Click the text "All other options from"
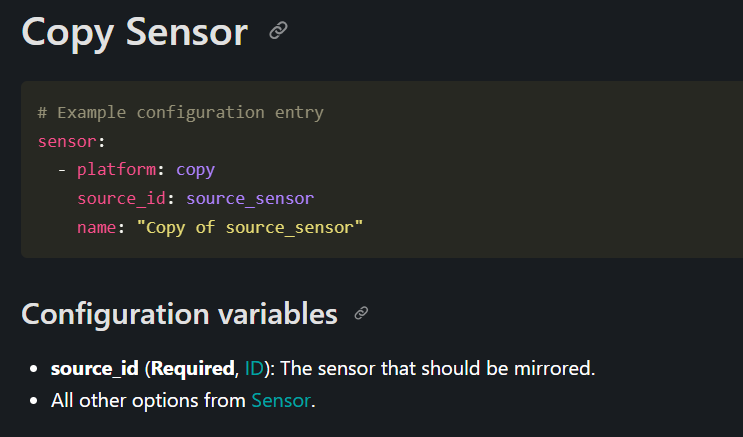The width and height of the screenshot is (743, 437). tap(148, 401)
